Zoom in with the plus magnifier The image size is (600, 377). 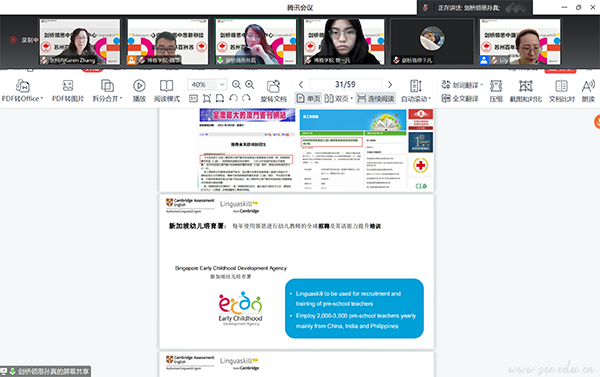coord(249,85)
